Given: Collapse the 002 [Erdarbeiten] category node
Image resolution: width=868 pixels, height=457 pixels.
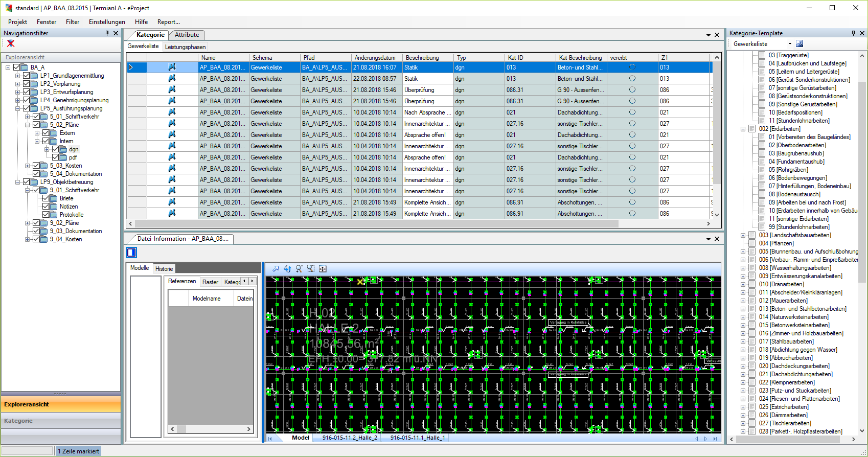Looking at the screenshot, I should click(743, 129).
